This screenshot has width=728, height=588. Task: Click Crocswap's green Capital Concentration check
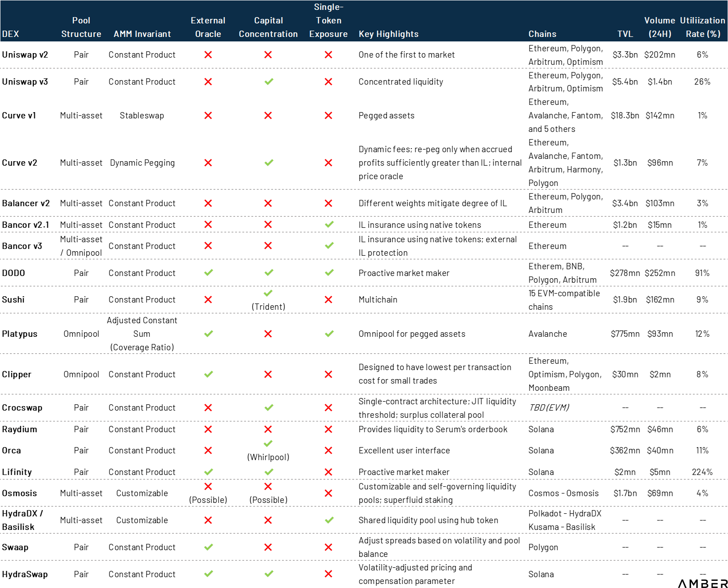coord(268,407)
